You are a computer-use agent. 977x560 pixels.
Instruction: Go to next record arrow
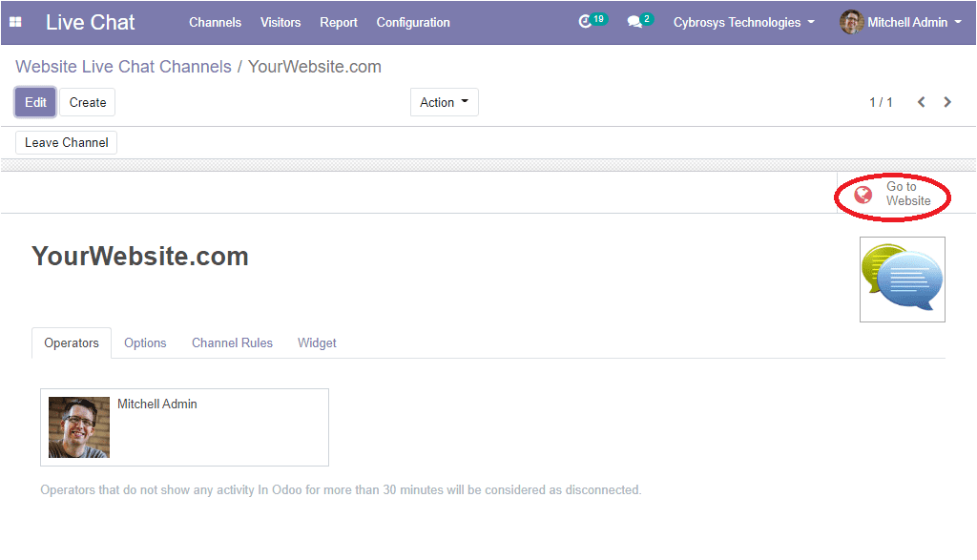947,102
